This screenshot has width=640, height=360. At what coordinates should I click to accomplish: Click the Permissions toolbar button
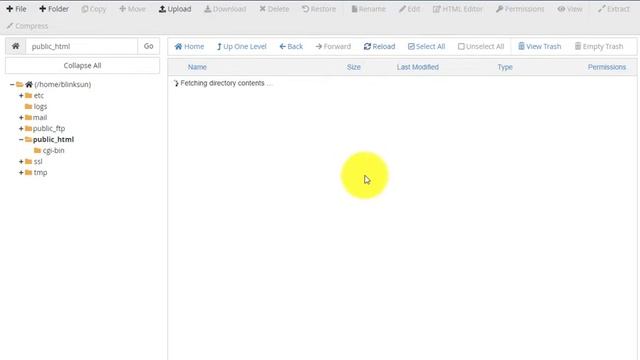pyautogui.click(x=520, y=9)
